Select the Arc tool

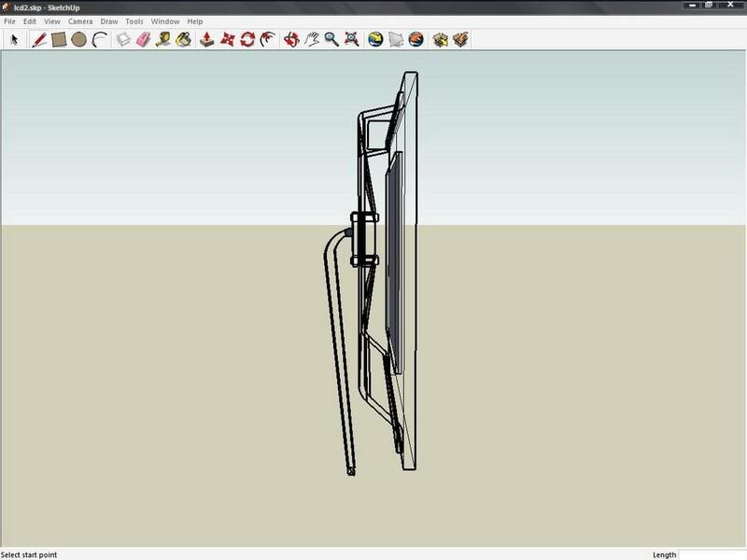click(x=100, y=39)
